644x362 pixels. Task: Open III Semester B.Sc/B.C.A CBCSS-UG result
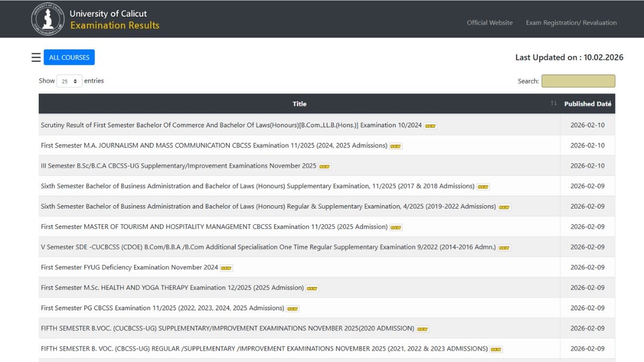pos(178,166)
